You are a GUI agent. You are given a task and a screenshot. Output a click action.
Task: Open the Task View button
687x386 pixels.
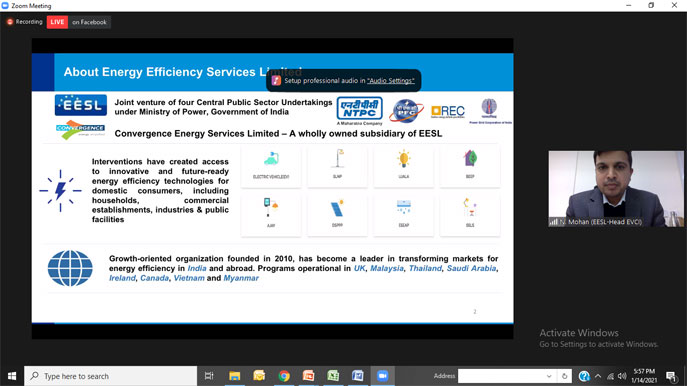click(209, 376)
